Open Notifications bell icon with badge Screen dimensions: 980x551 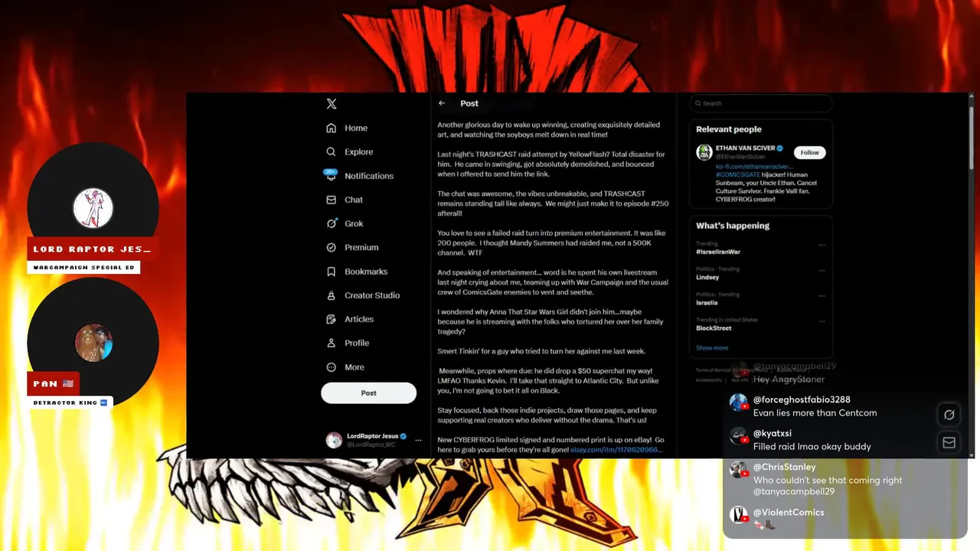tap(331, 175)
